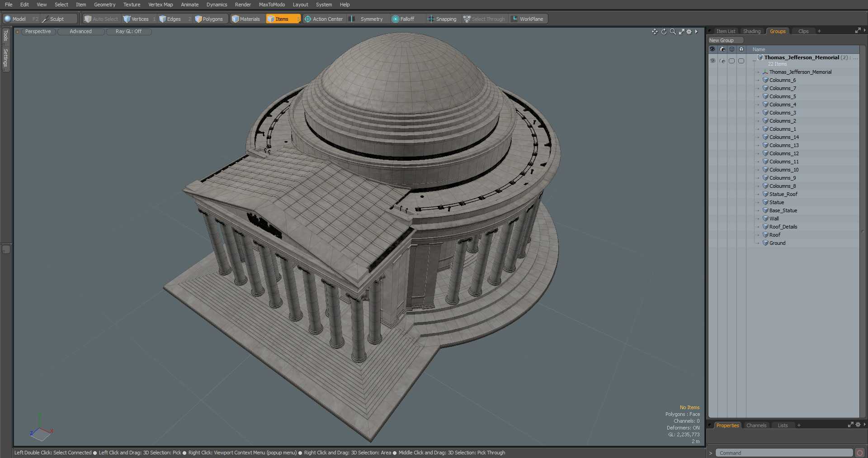Open the Clips tab
868x458 pixels.
click(x=803, y=31)
